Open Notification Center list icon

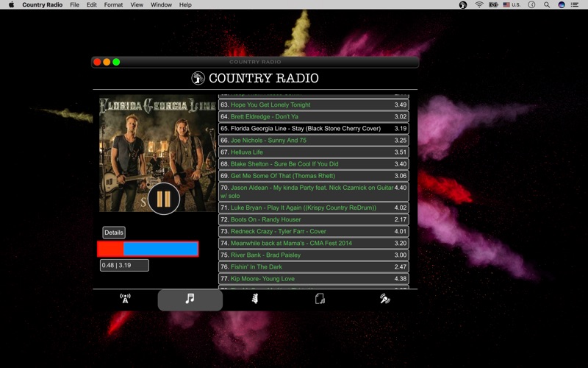(575, 5)
